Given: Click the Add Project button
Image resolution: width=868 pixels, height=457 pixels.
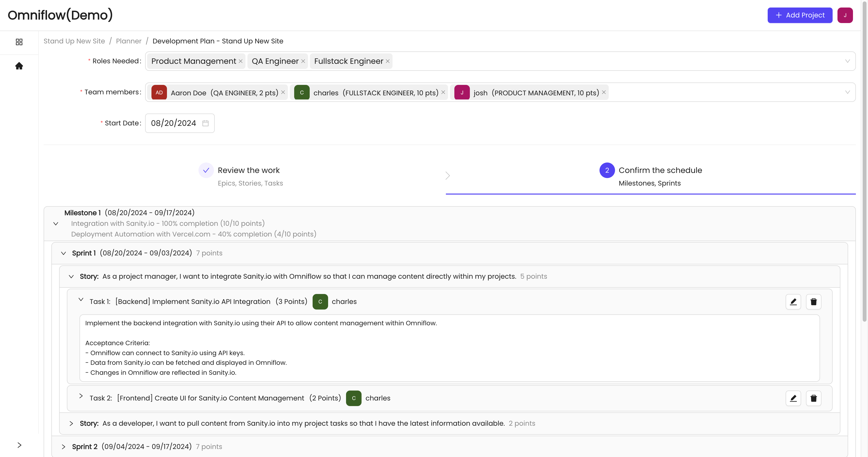Looking at the screenshot, I should point(800,15).
